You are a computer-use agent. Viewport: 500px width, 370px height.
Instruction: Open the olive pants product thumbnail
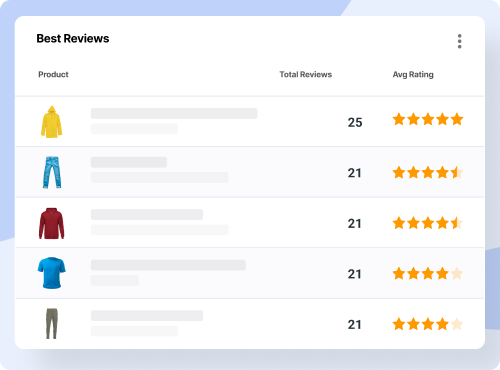52,324
